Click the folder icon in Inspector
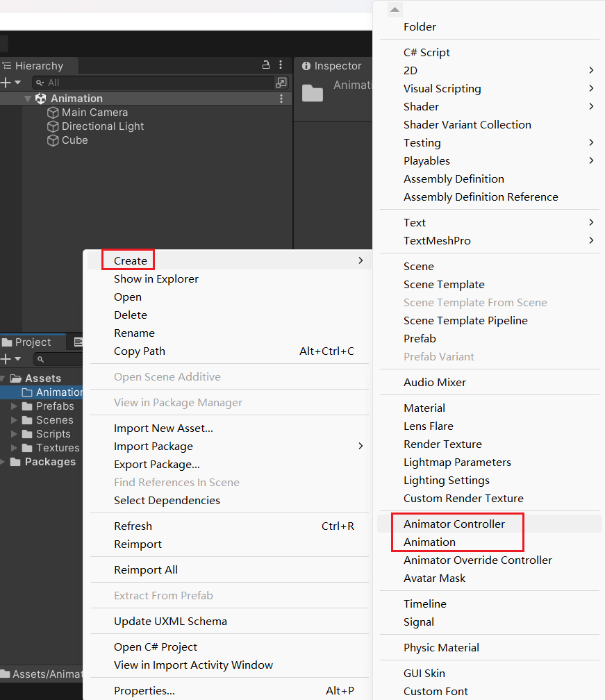 tap(313, 93)
